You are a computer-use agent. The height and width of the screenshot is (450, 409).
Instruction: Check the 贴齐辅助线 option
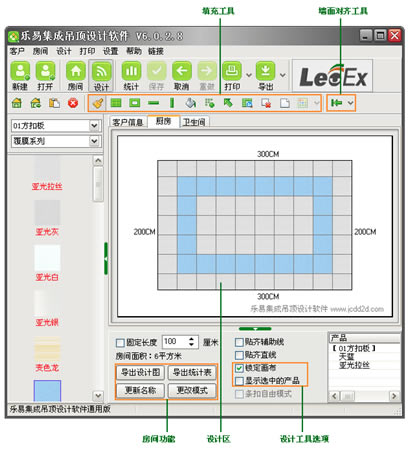pyautogui.click(x=239, y=342)
